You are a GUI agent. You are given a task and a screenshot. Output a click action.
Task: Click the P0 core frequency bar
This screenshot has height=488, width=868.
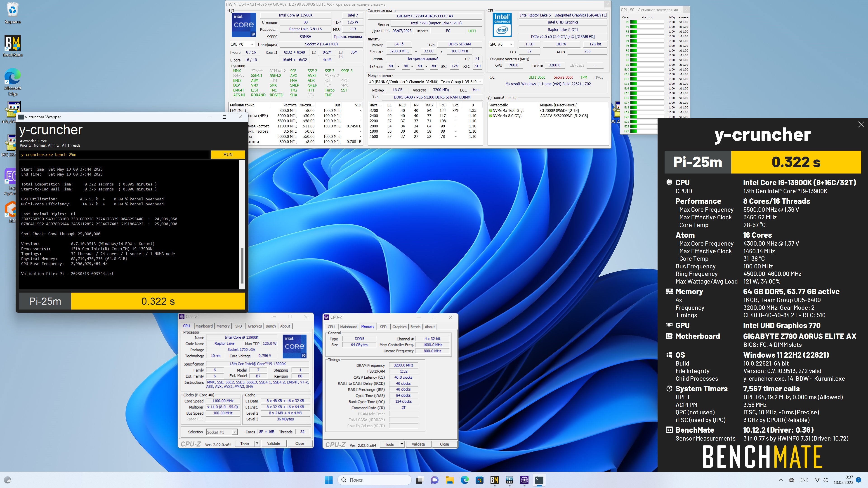647,22
